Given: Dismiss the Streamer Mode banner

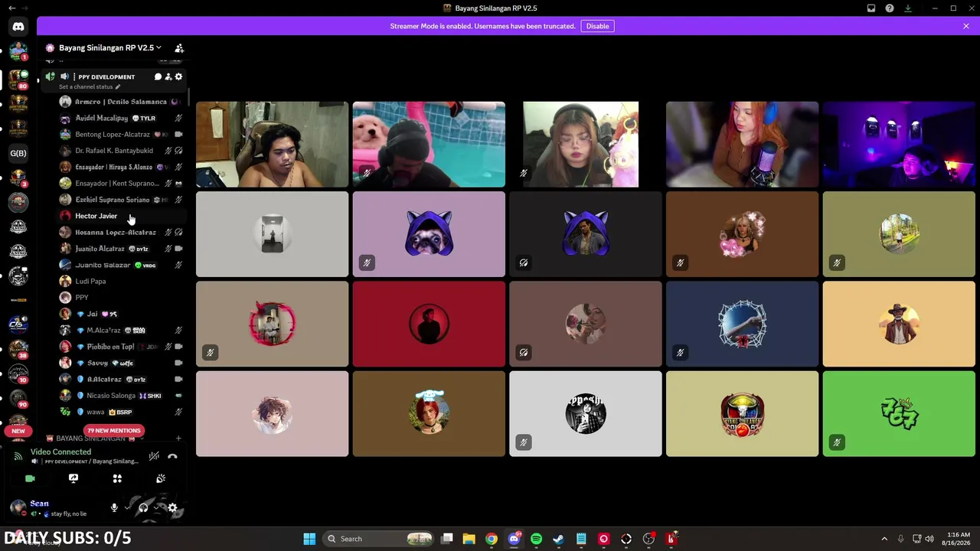Looking at the screenshot, I should (x=966, y=26).
